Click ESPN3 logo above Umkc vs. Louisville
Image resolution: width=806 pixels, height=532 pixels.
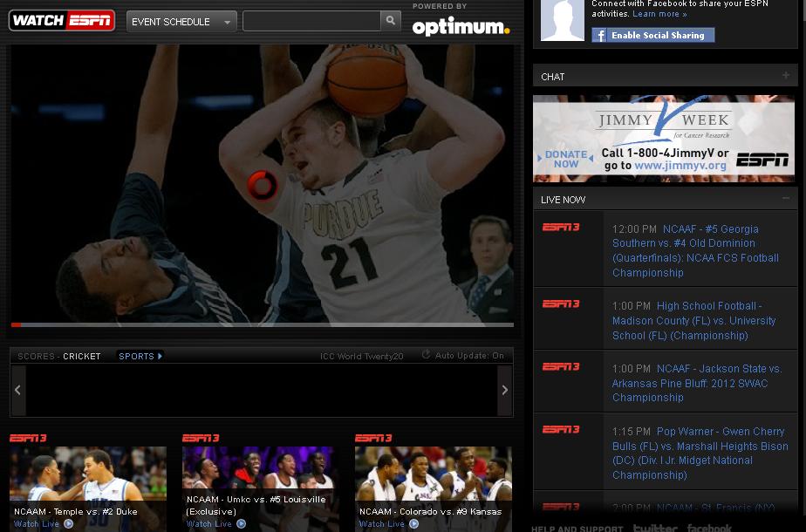[x=201, y=438]
